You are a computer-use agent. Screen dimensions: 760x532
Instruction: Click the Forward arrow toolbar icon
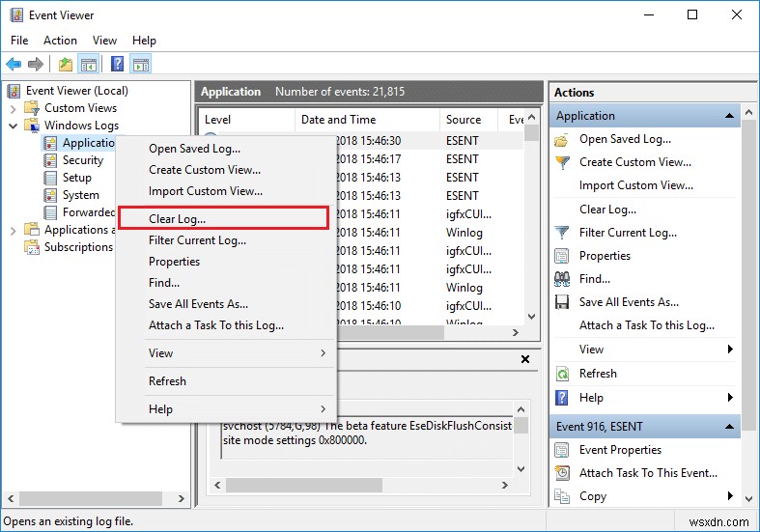click(36, 64)
